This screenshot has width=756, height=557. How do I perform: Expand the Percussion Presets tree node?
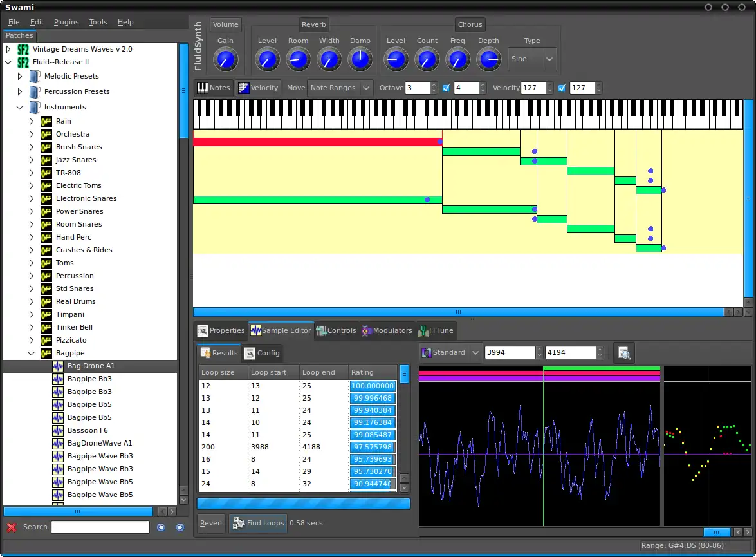[x=19, y=92]
